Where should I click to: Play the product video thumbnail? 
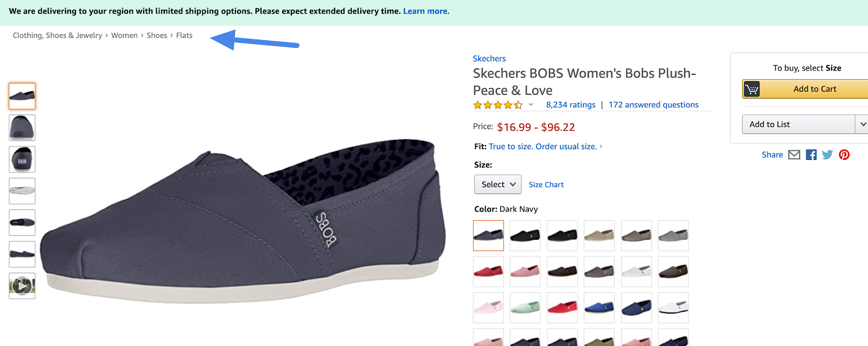click(x=22, y=285)
